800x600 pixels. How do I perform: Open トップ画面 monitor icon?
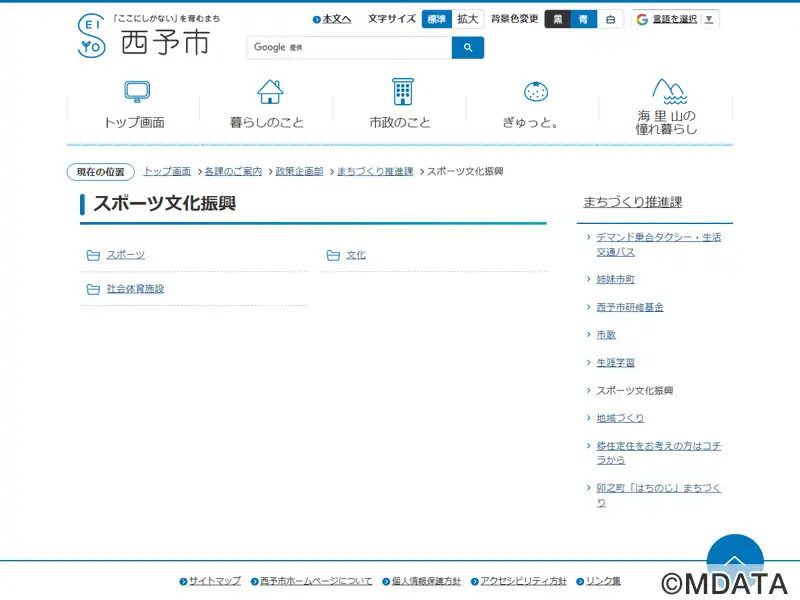tap(136, 93)
